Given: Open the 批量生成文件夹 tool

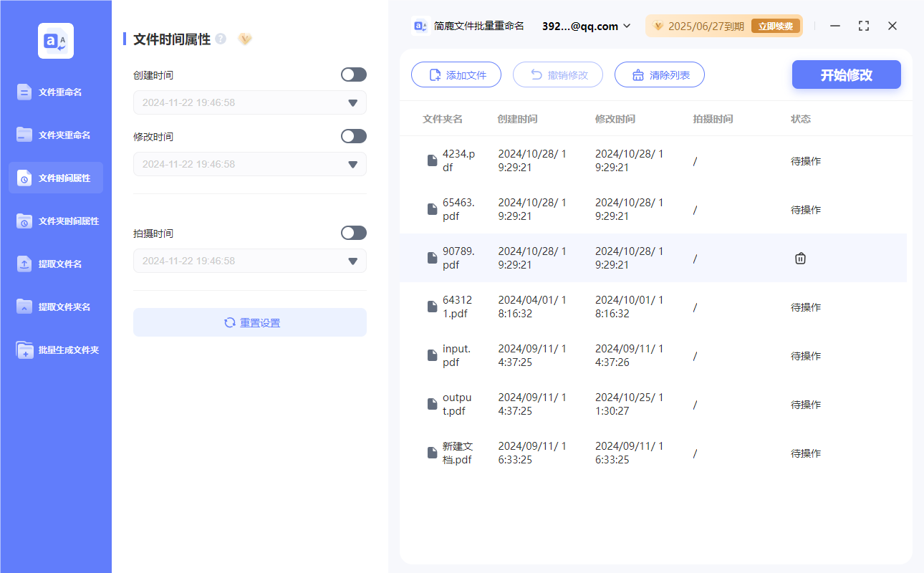Looking at the screenshot, I should click(x=55, y=350).
